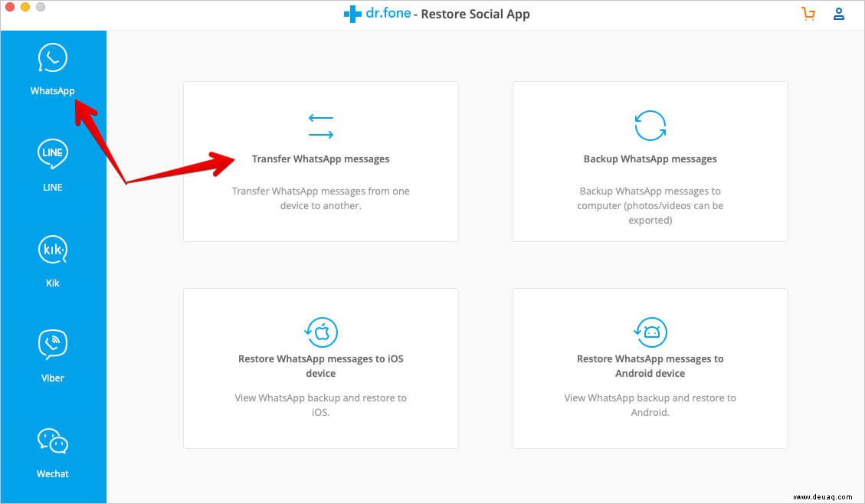Choose the Kik icon in the sidebar

click(x=52, y=250)
